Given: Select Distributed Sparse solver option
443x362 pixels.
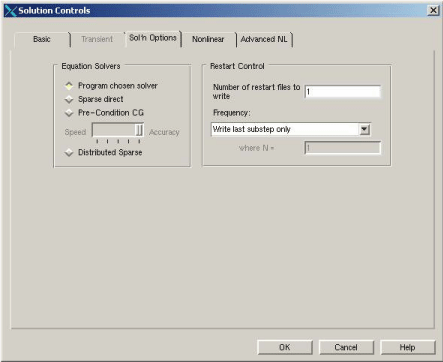Looking at the screenshot, I should click(x=69, y=153).
